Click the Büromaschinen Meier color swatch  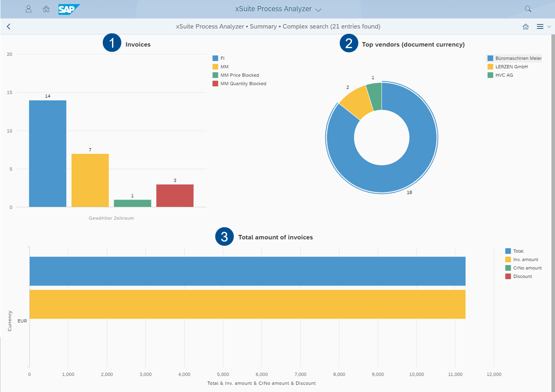pyautogui.click(x=489, y=58)
